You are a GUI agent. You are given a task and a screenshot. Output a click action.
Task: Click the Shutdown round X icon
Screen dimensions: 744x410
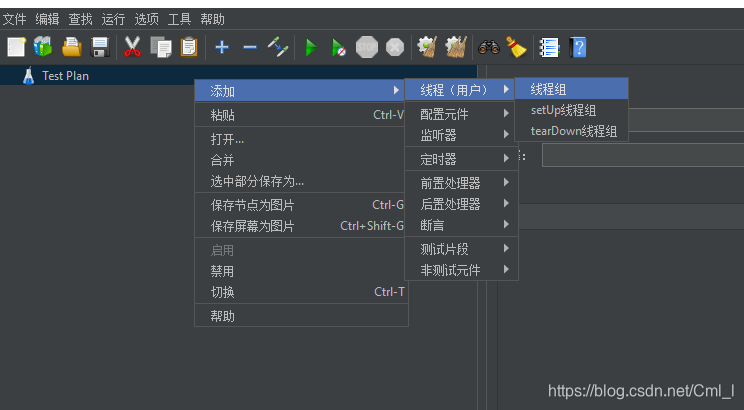395,47
